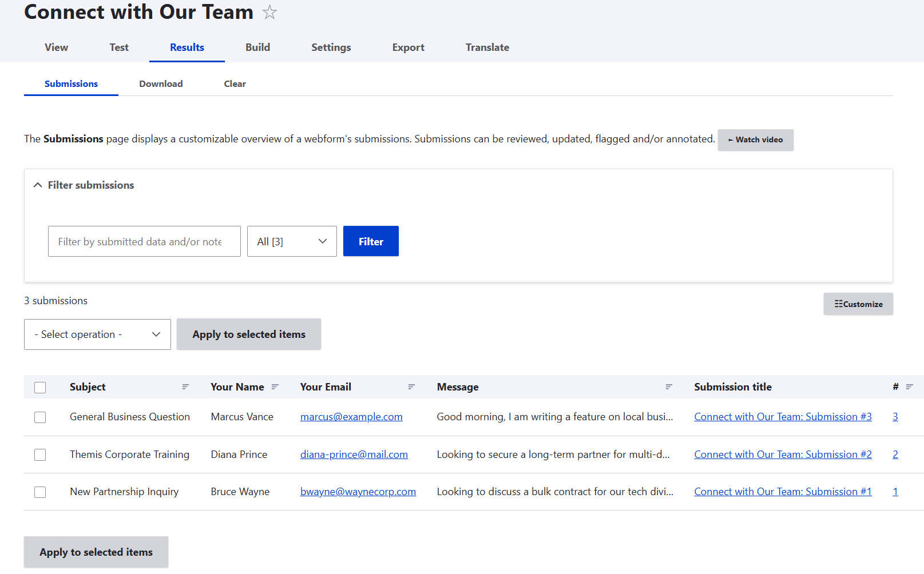Image resolution: width=924 pixels, height=574 pixels.
Task: Collapse the Filter submissions section
Action: coord(84,185)
